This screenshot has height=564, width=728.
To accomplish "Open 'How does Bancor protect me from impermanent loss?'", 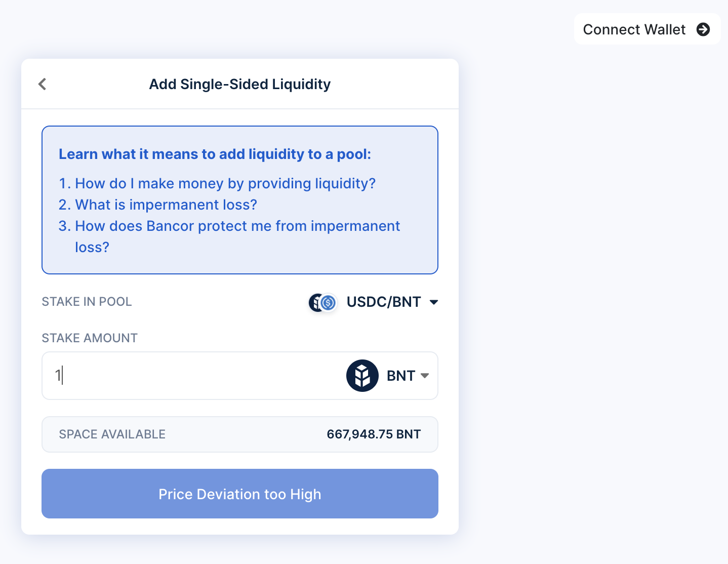I will click(x=237, y=226).
